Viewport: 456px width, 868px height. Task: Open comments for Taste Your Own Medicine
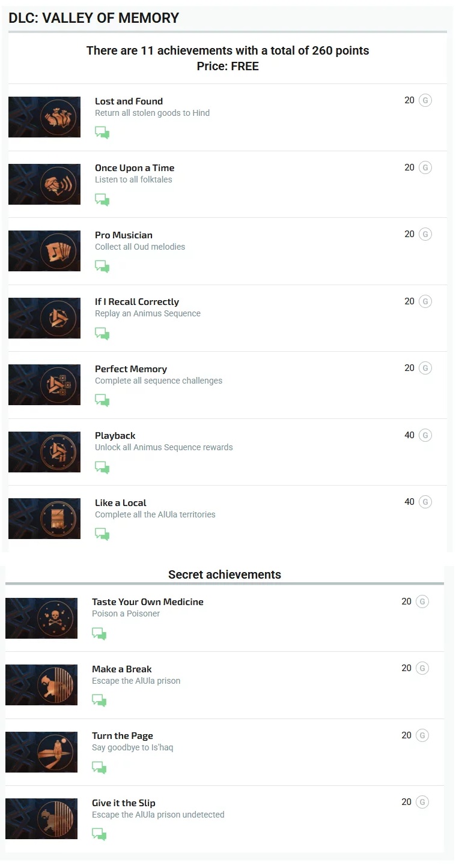(x=99, y=633)
